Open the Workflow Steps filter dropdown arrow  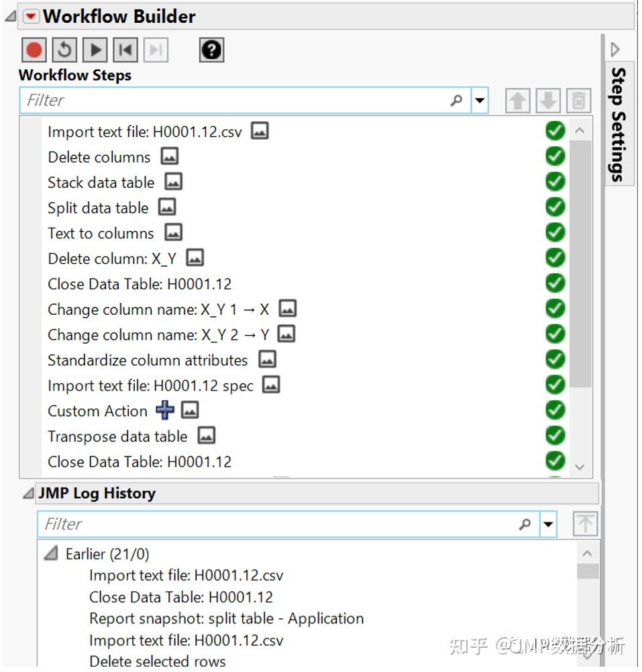[480, 99]
